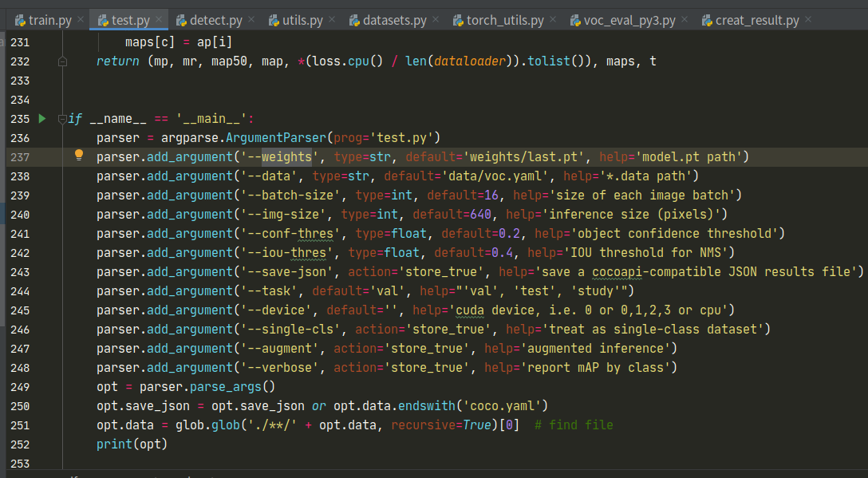
Task: Switch to the detect.py tab
Action: 210,21
